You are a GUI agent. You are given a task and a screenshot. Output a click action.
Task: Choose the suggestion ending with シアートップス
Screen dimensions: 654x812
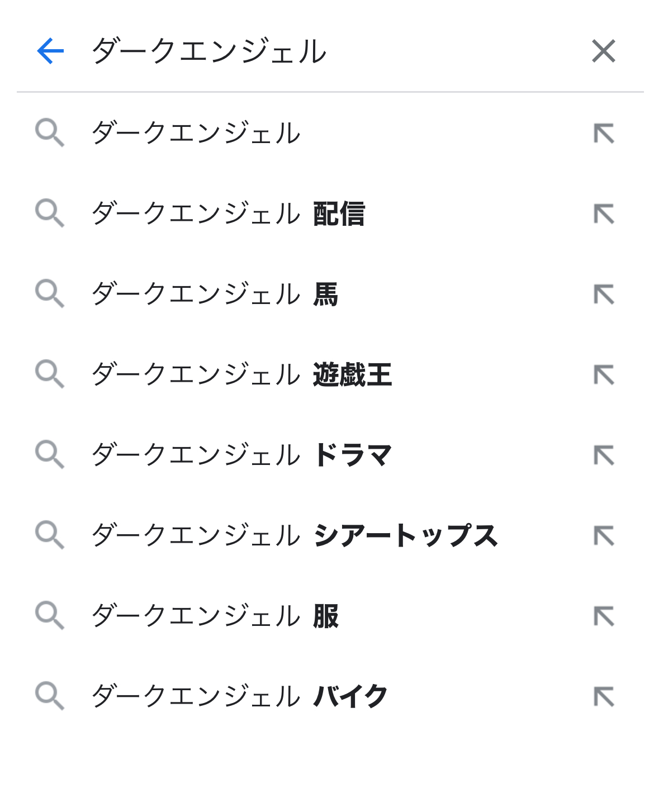tap(294, 536)
